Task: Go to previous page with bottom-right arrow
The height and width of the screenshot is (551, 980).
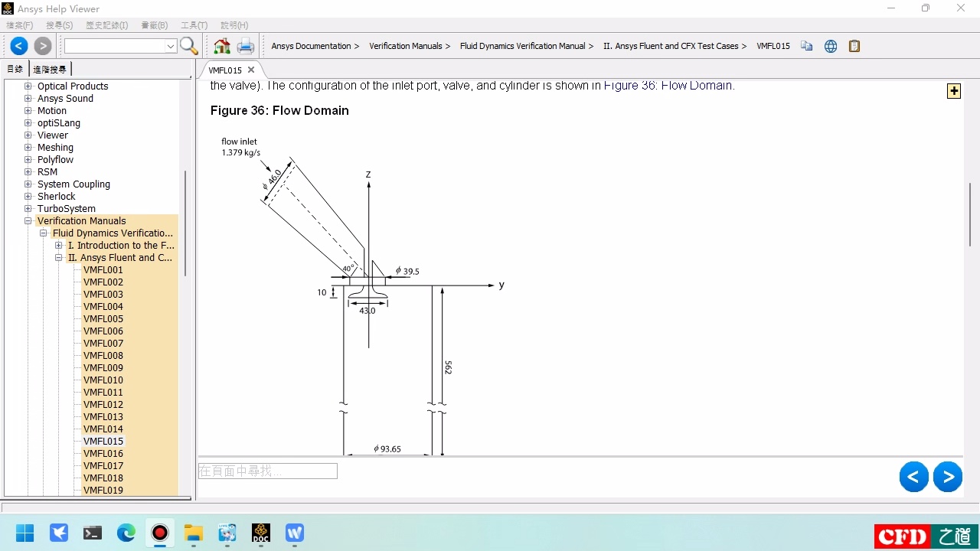Action: [x=913, y=477]
